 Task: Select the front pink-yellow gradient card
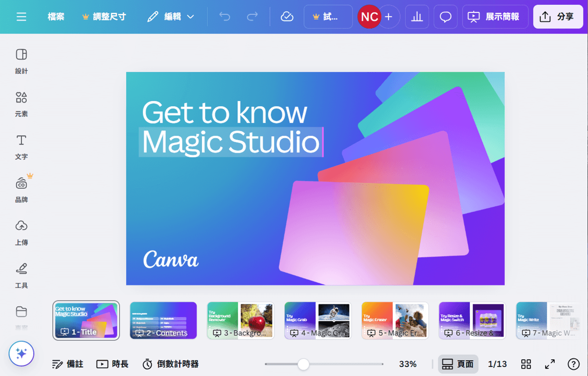pyautogui.click(x=354, y=233)
